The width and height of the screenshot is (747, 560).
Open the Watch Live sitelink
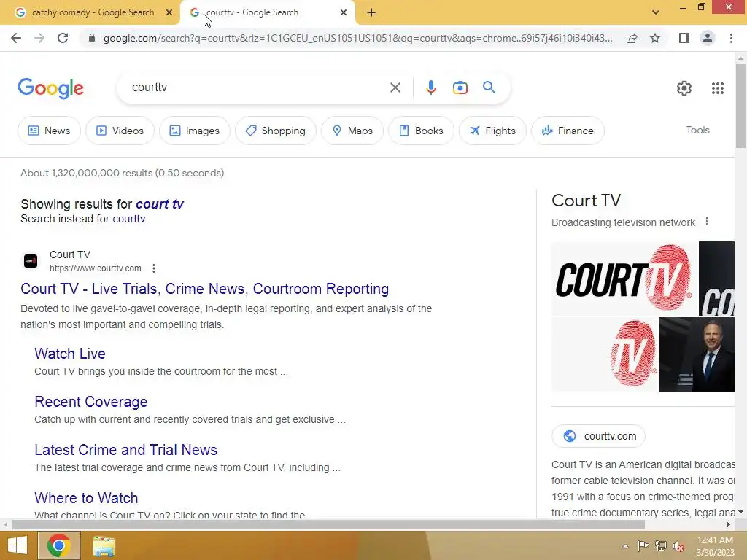69,354
